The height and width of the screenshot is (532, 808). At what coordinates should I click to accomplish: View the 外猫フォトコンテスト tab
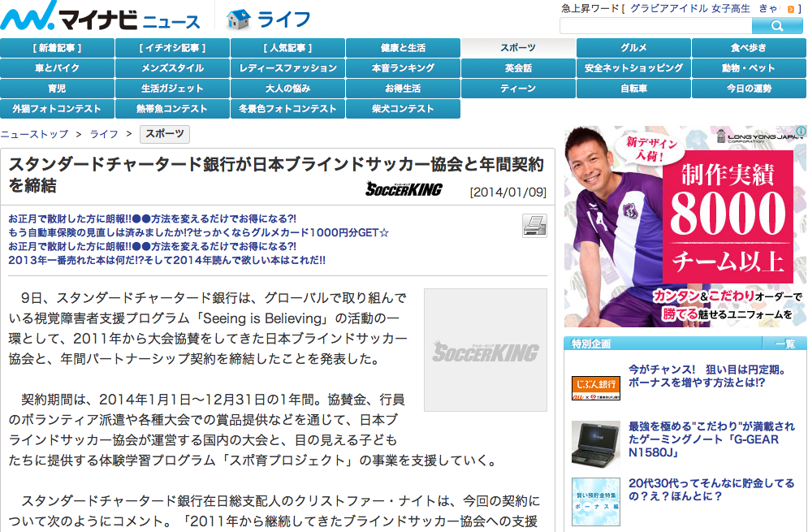point(57,109)
